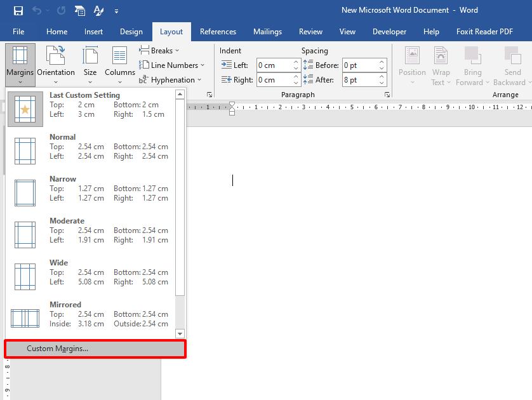The image size is (532, 400).
Task: Expand the Hyphenation dropdown
Action: point(171,80)
